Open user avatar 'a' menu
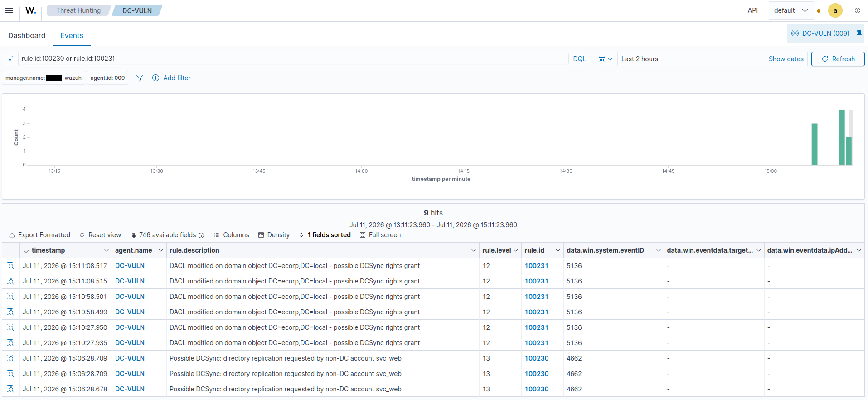 tap(835, 10)
